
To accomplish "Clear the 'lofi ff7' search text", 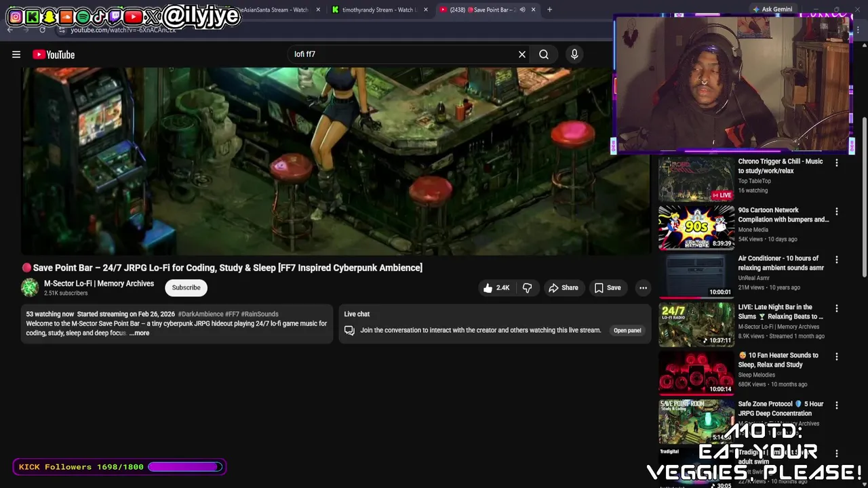I will click(x=522, y=54).
